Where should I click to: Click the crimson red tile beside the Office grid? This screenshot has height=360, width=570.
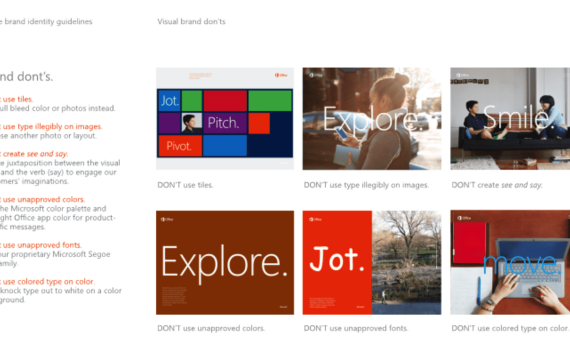[225, 100]
